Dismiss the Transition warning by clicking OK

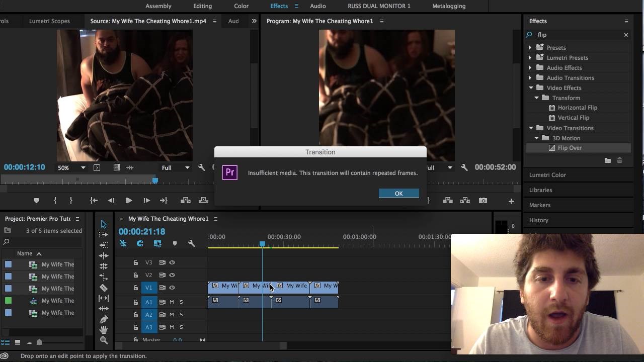point(398,194)
